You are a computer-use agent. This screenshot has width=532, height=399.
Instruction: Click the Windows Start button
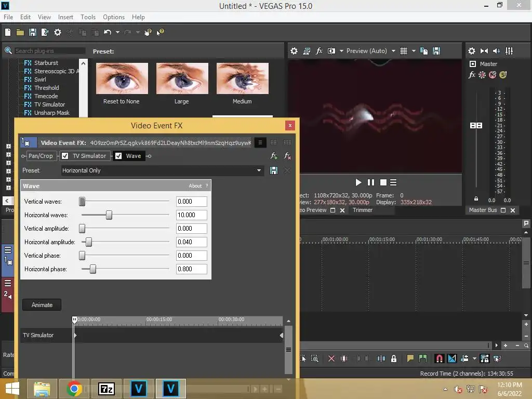[x=12, y=389]
